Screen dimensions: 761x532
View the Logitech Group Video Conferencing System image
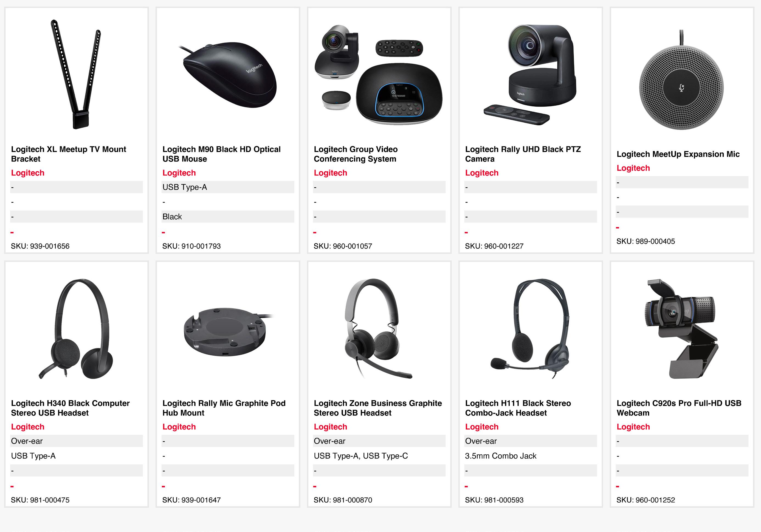pos(379,75)
